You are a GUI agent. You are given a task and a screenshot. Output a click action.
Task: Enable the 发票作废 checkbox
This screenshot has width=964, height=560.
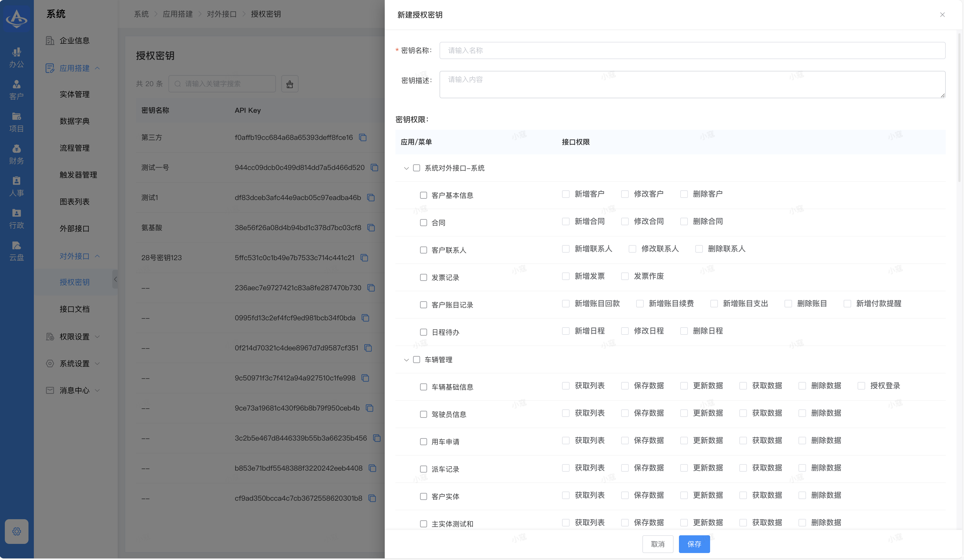[x=625, y=276]
